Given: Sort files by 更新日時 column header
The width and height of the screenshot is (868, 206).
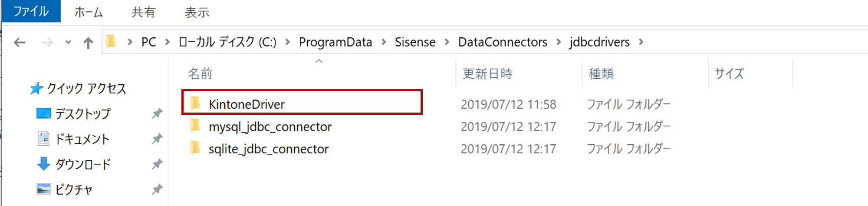Looking at the screenshot, I should [487, 74].
